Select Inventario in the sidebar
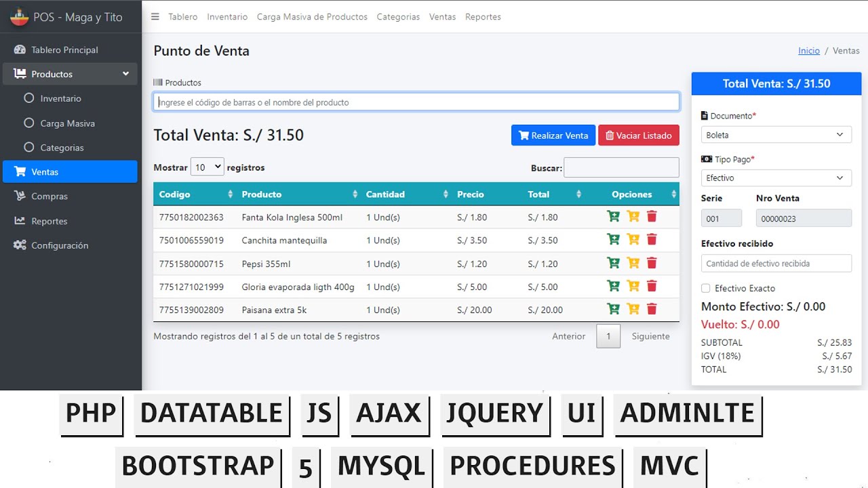 pos(71,98)
